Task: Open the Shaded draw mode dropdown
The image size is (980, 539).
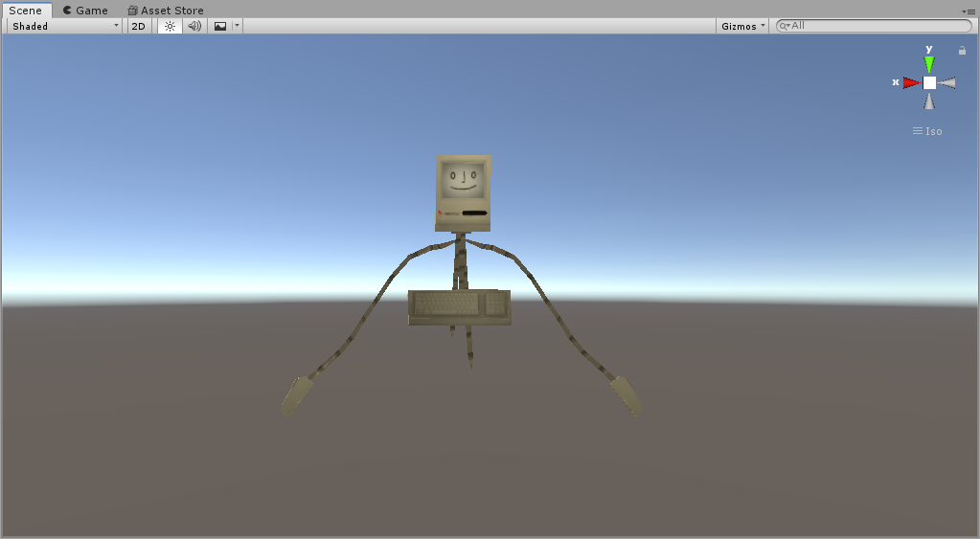Action: click(x=64, y=26)
